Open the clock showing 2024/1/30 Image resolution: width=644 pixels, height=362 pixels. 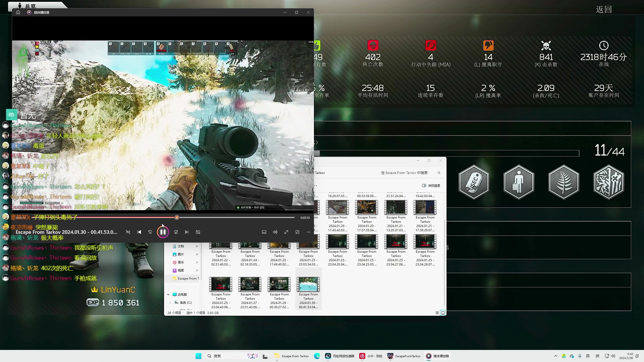click(x=626, y=356)
